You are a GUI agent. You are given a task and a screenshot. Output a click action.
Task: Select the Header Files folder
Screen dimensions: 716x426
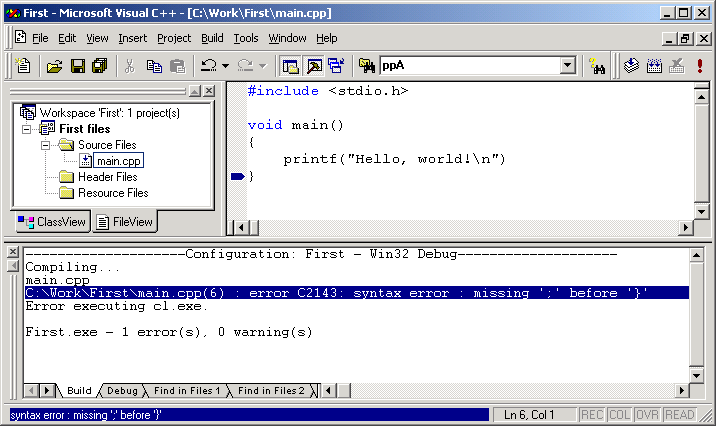[108, 177]
